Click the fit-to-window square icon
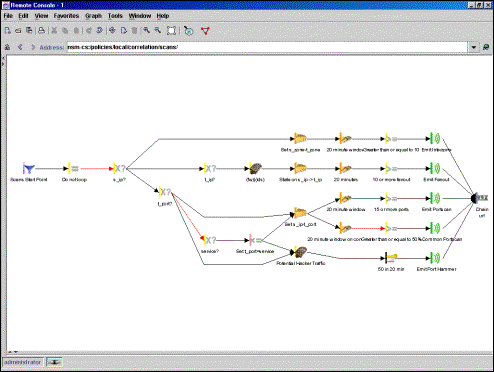494x372 pixels. tap(171, 31)
